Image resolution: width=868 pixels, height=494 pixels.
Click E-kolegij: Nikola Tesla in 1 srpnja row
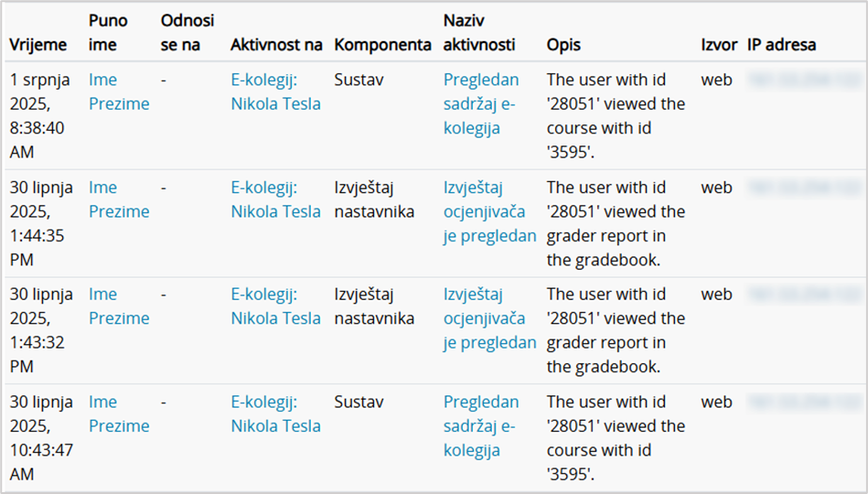tap(275, 91)
